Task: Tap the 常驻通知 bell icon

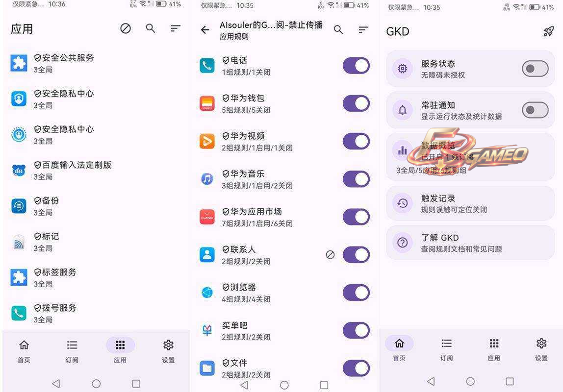Action: tap(403, 110)
